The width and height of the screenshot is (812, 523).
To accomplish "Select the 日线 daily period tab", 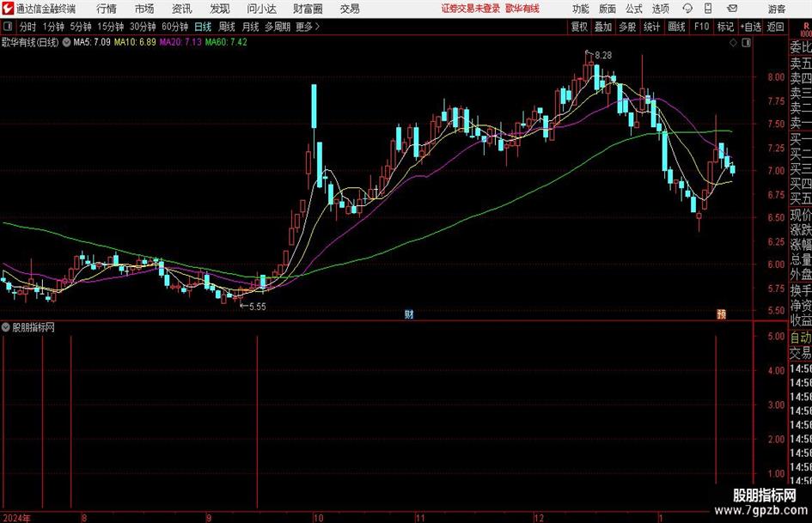I will pos(203,27).
